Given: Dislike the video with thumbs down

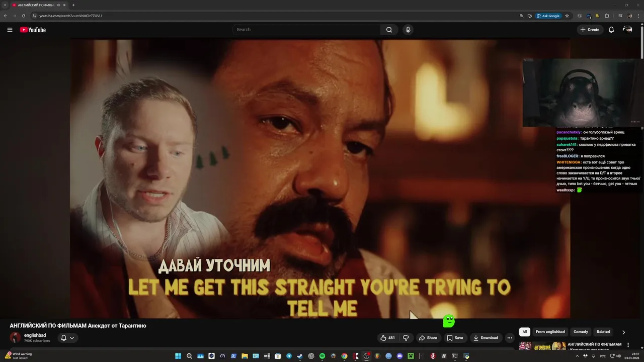Looking at the screenshot, I should pyautogui.click(x=406, y=338).
